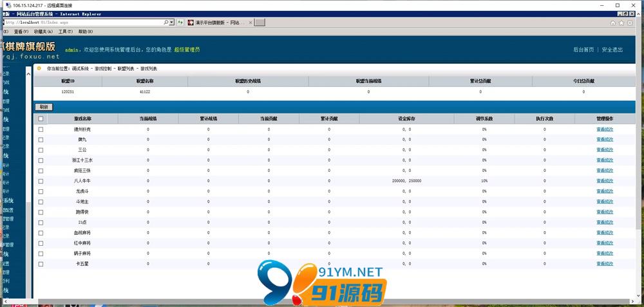Close the 演示平台旗舰版 browser tab
This screenshot has height=307, width=644.
pyautogui.click(x=251, y=23)
